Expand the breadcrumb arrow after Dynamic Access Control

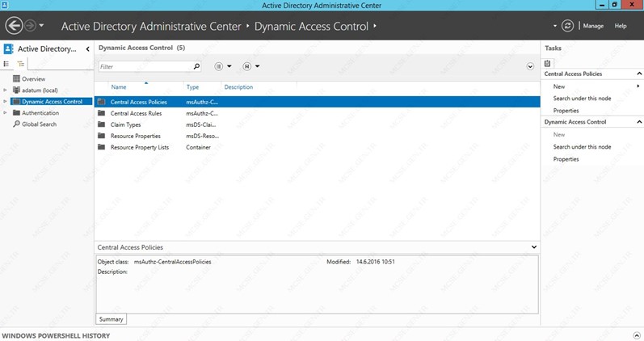[x=375, y=26]
